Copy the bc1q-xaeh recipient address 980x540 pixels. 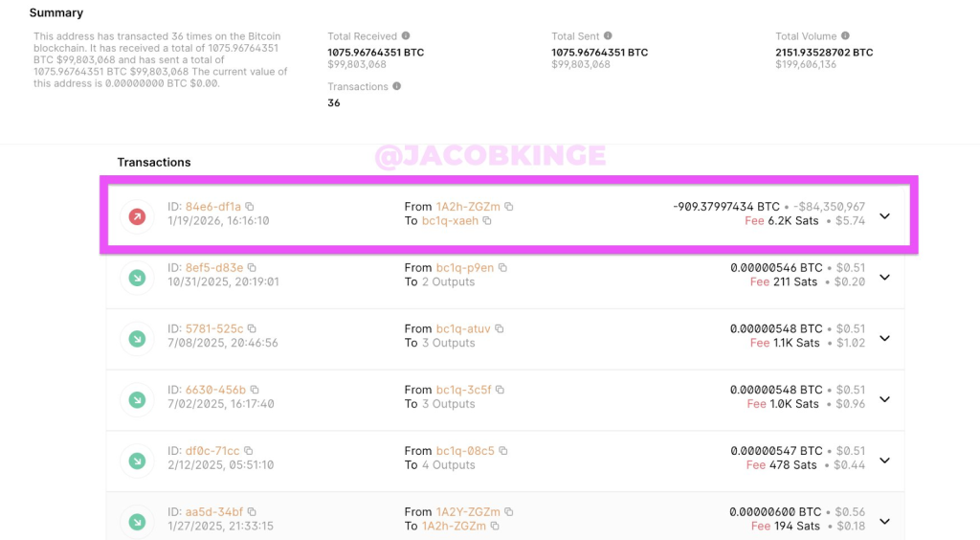pos(487,221)
